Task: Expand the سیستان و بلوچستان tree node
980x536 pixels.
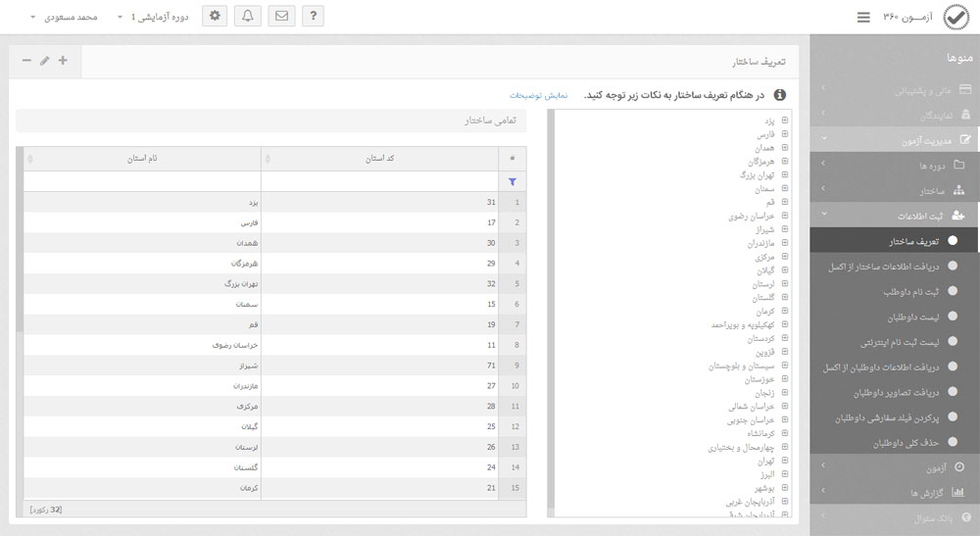Action: click(785, 365)
